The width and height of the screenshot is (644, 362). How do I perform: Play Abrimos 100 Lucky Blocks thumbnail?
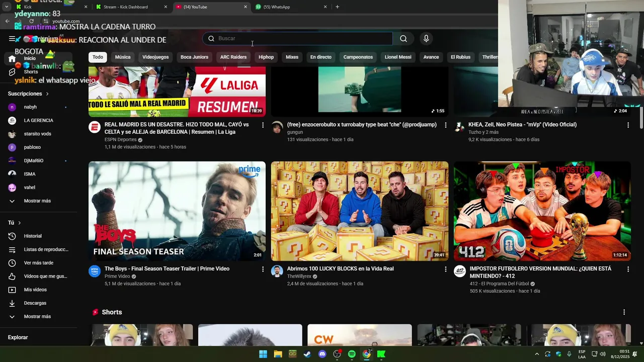[360, 211]
